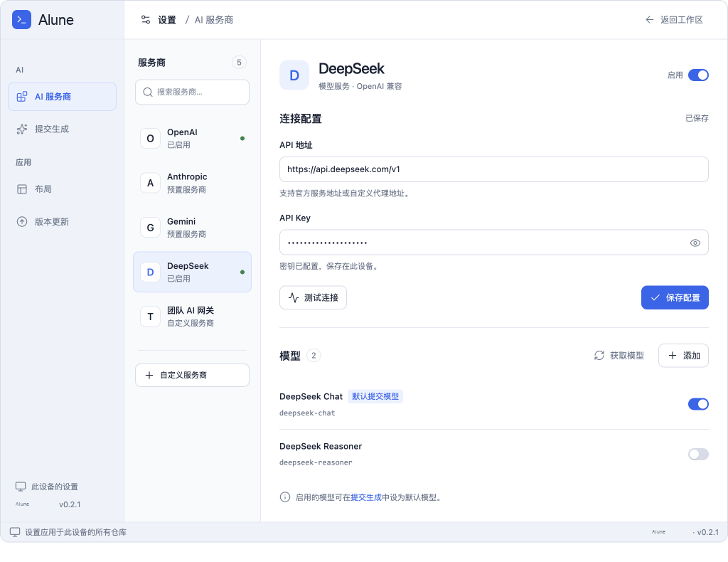The width and height of the screenshot is (728, 562).
Task: Open AI 服务商 in sidebar
Action: tap(63, 97)
